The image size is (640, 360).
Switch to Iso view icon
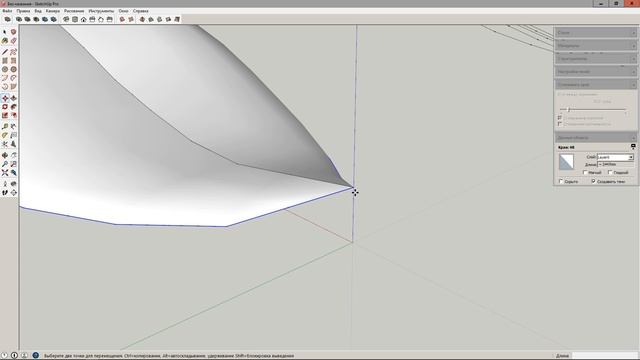pyautogui.click(x=66, y=19)
